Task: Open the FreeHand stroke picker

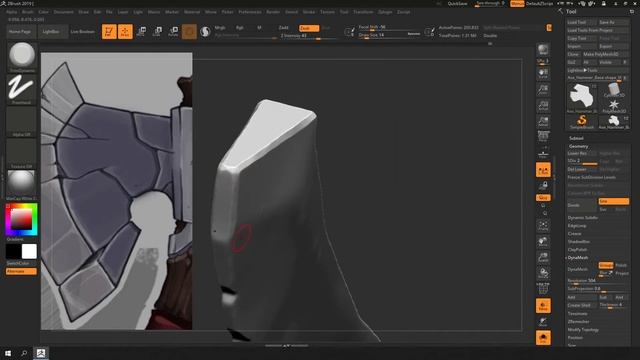Action: coord(22,89)
